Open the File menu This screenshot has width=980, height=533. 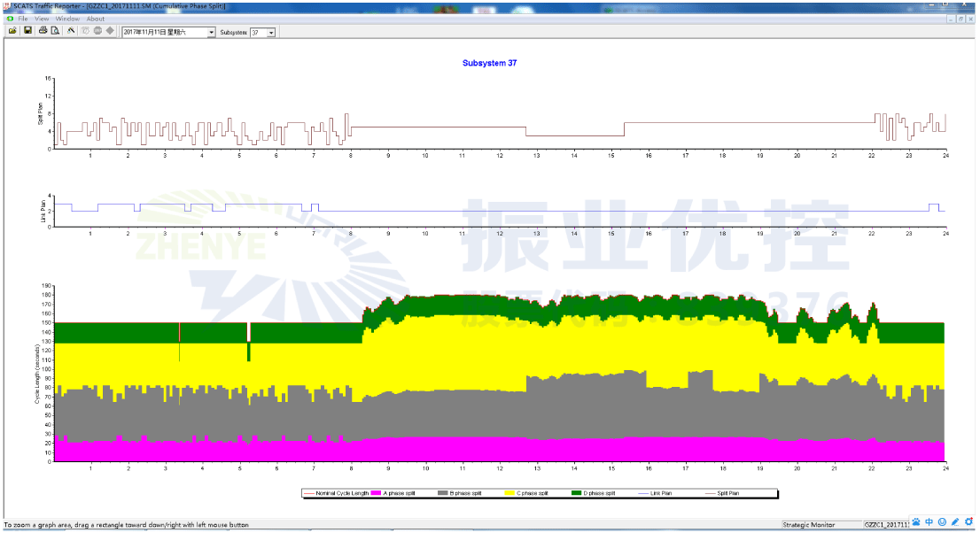(x=23, y=19)
